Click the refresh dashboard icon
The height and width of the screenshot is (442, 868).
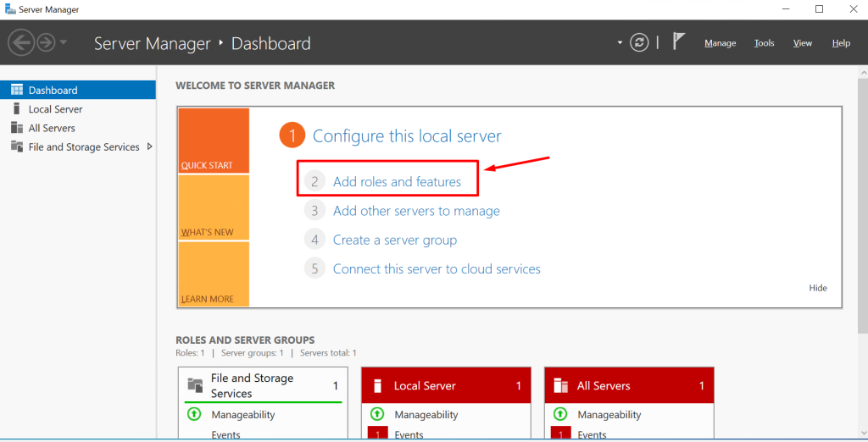[639, 42]
